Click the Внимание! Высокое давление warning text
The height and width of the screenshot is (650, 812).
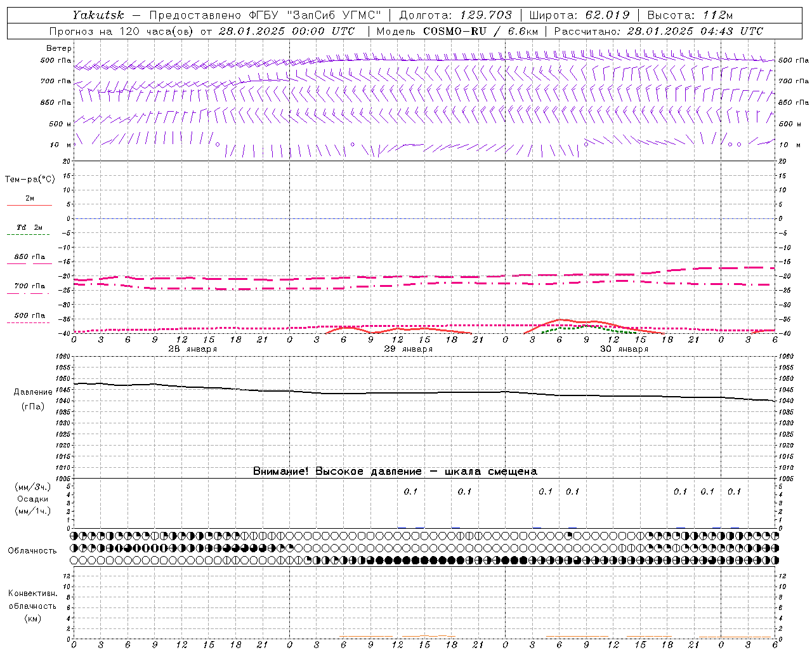tap(395, 471)
